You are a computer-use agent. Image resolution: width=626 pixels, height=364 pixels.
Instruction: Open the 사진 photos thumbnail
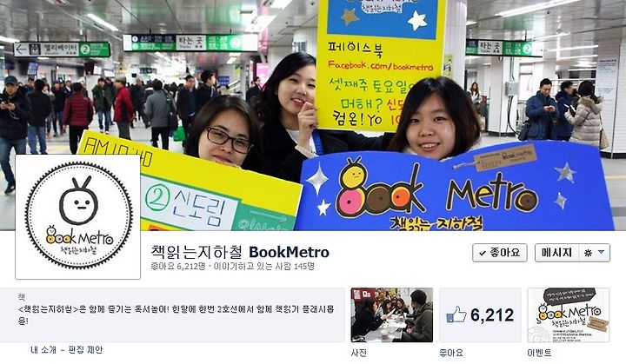click(x=391, y=314)
